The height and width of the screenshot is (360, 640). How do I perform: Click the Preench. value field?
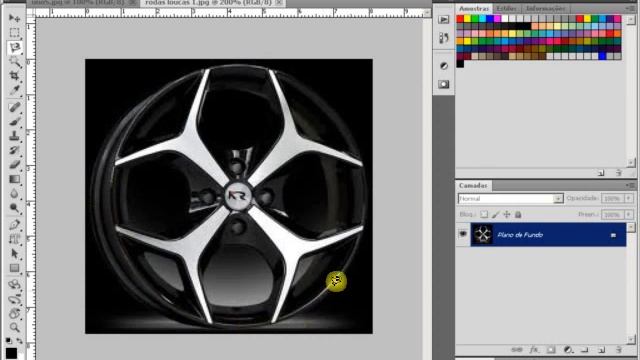(612, 214)
